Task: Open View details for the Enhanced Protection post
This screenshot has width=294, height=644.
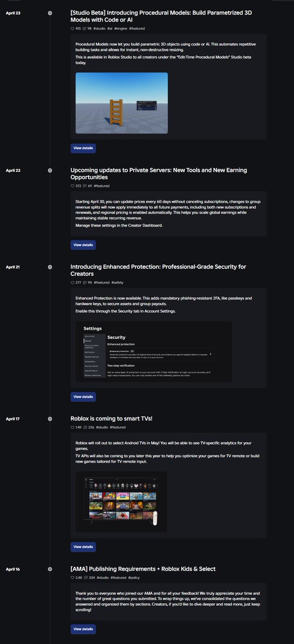Action: (x=83, y=397)
